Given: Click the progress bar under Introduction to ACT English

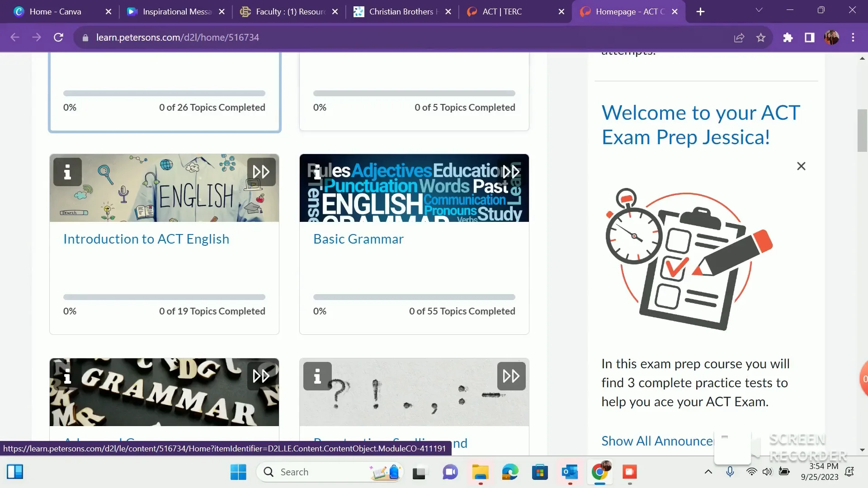Looking at the screenshot, I should tap(164, 297).
